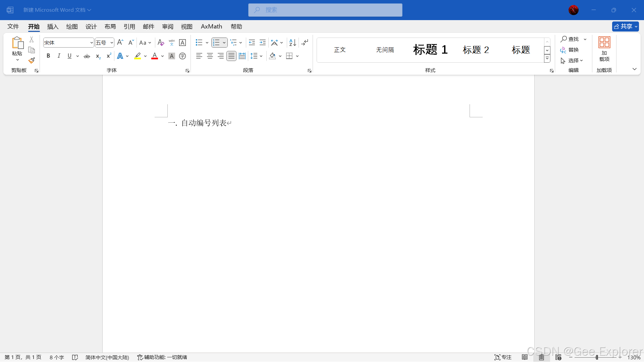Show paragraph marks with pilcrow icon
Image resolution: width=644 pixels, height=362 pixels.
(x=305, y=43)
